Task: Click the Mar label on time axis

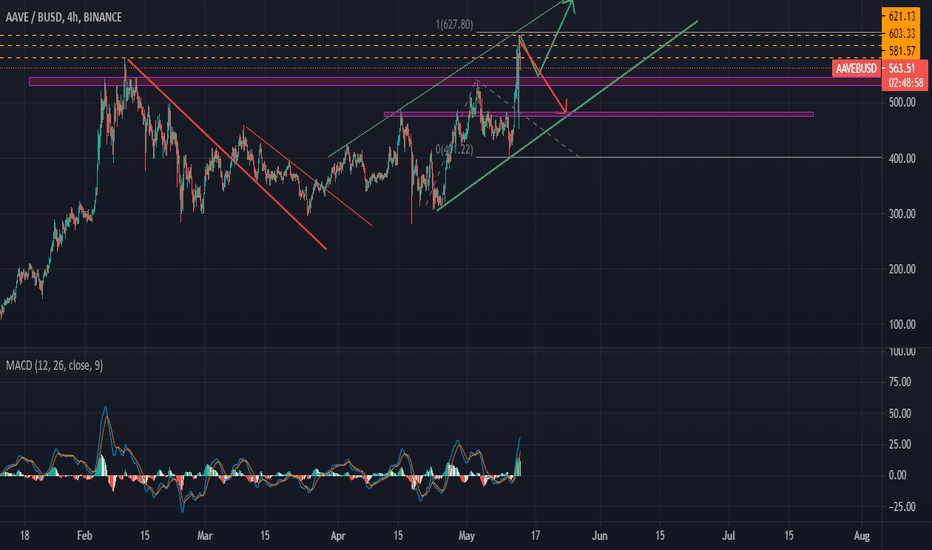Action: [204, 536]
